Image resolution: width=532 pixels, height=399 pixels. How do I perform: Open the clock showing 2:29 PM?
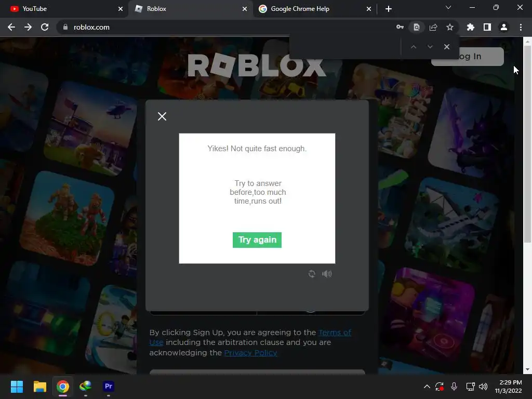508,387
